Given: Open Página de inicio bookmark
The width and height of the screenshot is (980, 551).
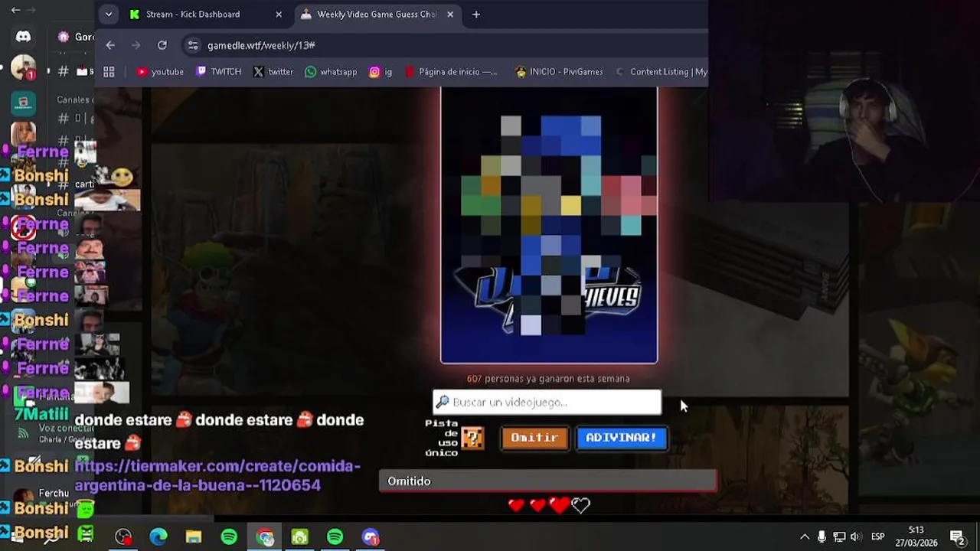Looking at the screenshot, I should coord(451,72).
